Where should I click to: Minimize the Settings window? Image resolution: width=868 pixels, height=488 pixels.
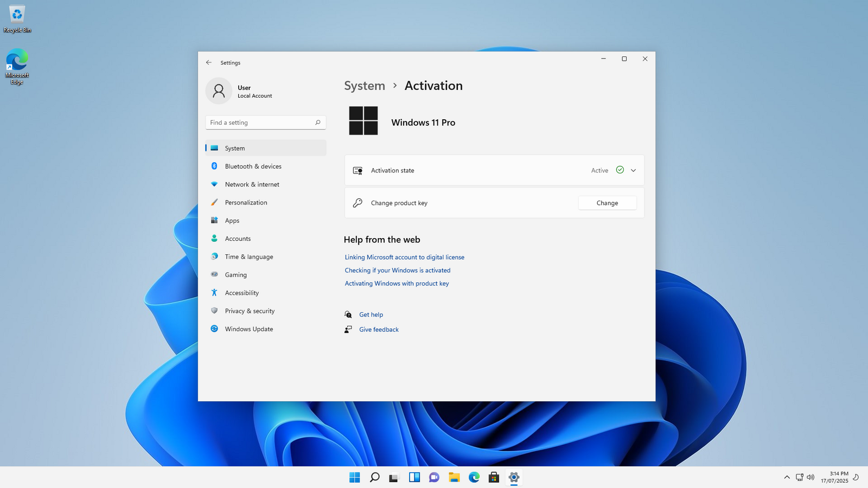[603, 59]
